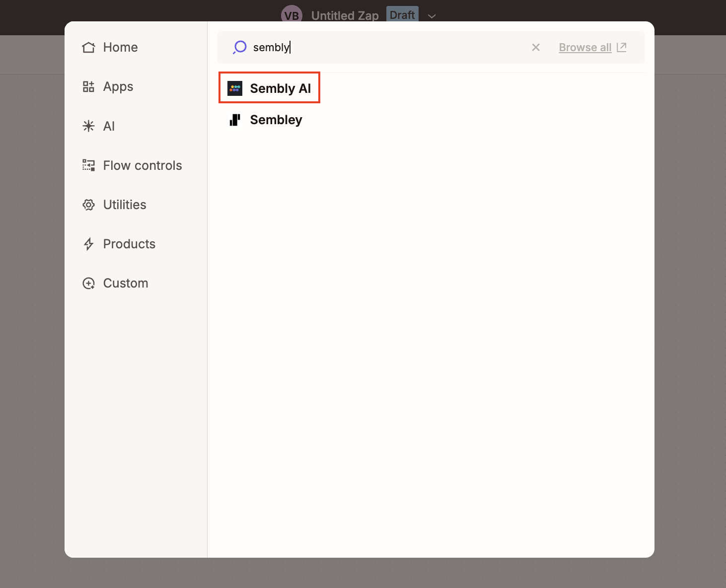Click the Apps grid icon
726x588 pixels.
(x=88, y=87)
